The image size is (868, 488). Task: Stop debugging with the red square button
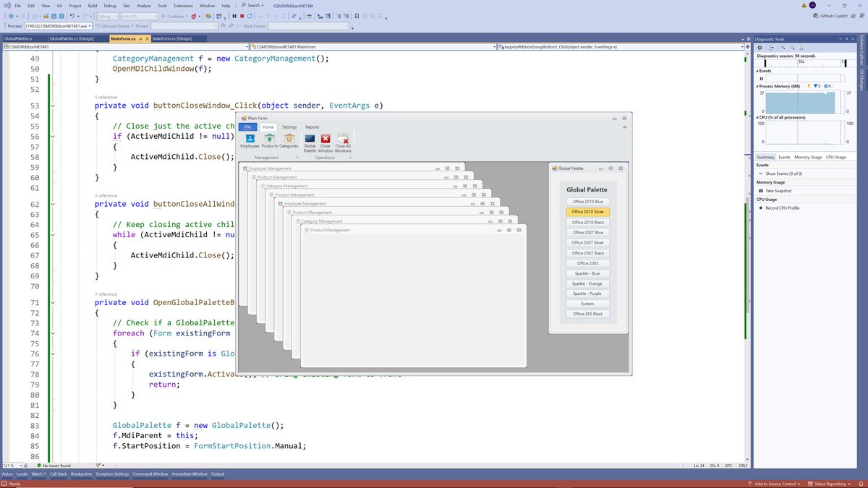pos(242,16)
